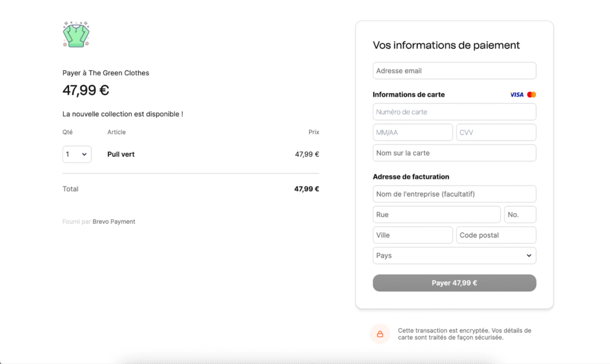Viewport: 610px width, 364px height.
Task: Follow the Brevo Payment link
Action: point(114,222)
